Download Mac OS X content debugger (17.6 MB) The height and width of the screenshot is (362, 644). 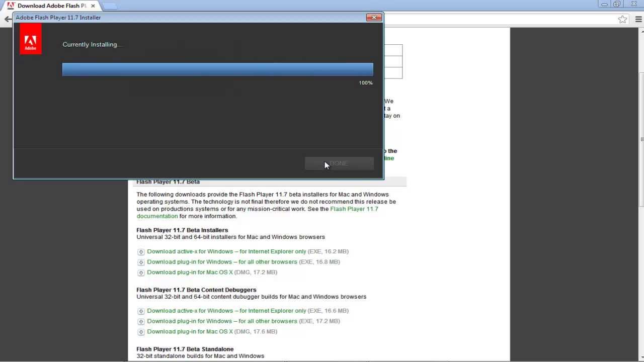tap(190, 332)
